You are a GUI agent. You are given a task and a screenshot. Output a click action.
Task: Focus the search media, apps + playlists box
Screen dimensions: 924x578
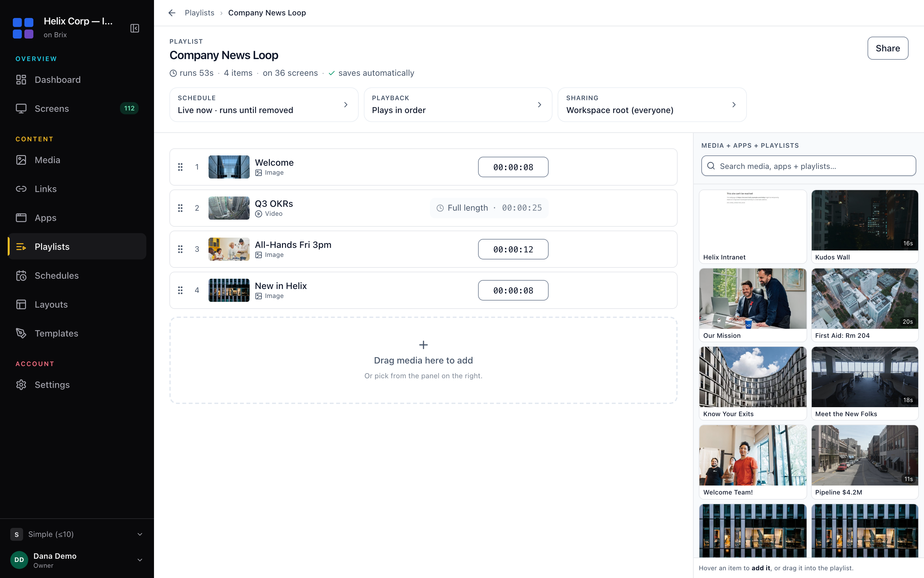(809, 166)
